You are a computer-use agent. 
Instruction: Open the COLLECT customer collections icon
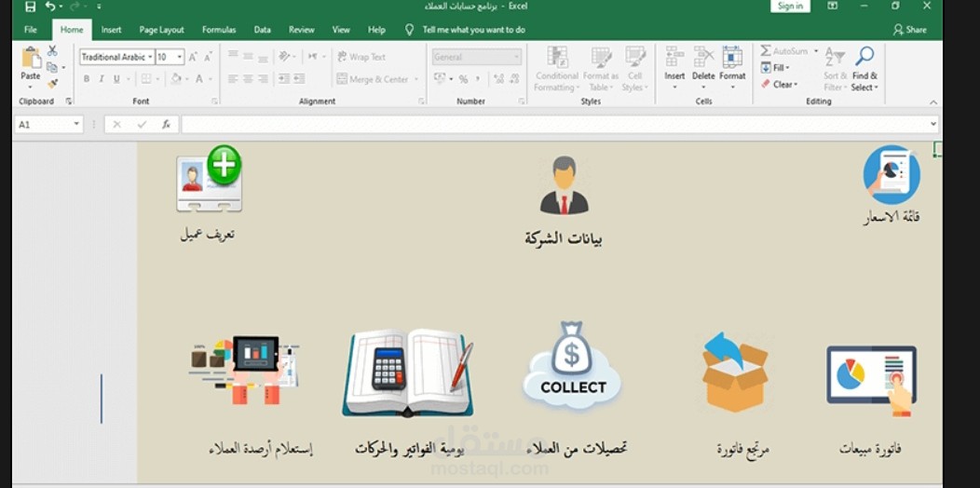click(x=571, y=367)
